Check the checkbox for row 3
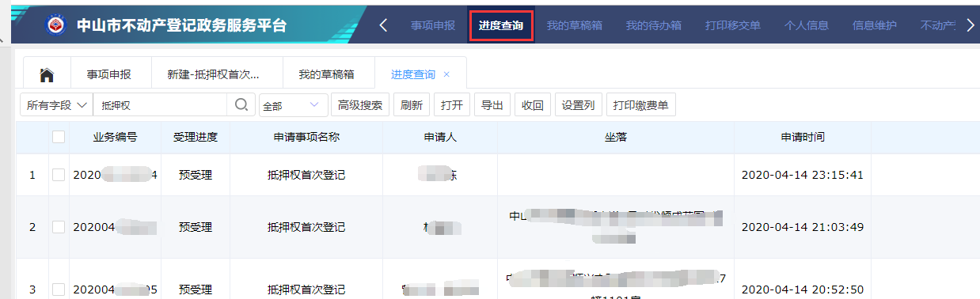 click(59, 290)
